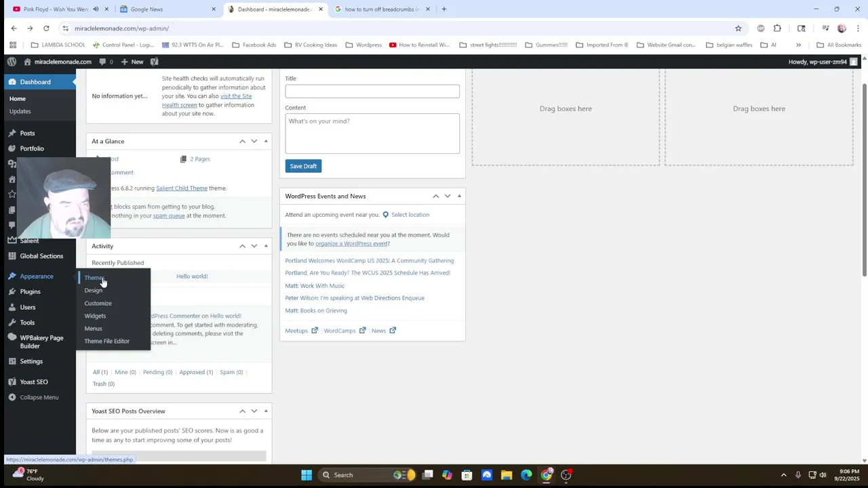
Task: Open Windows Start button
Action: 307,475
